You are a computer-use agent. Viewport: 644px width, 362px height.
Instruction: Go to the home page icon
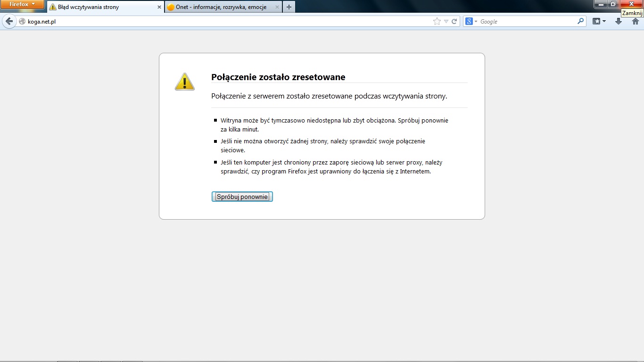[635, 21]
